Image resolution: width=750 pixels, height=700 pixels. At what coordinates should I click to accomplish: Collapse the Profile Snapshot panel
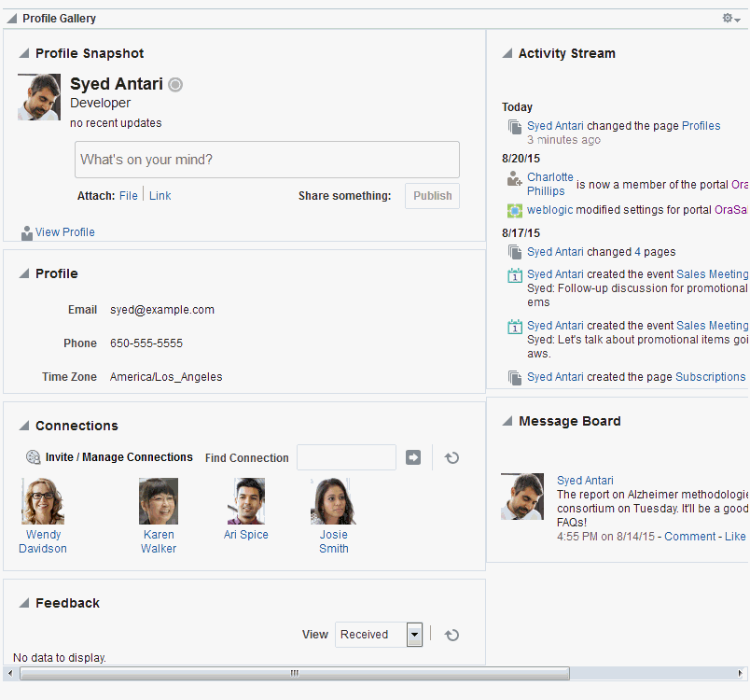[x=24, y=53]
